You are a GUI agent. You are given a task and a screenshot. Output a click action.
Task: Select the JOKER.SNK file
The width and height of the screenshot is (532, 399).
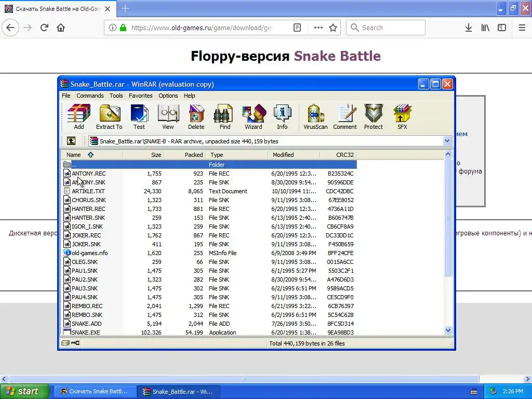click(209, 244)
